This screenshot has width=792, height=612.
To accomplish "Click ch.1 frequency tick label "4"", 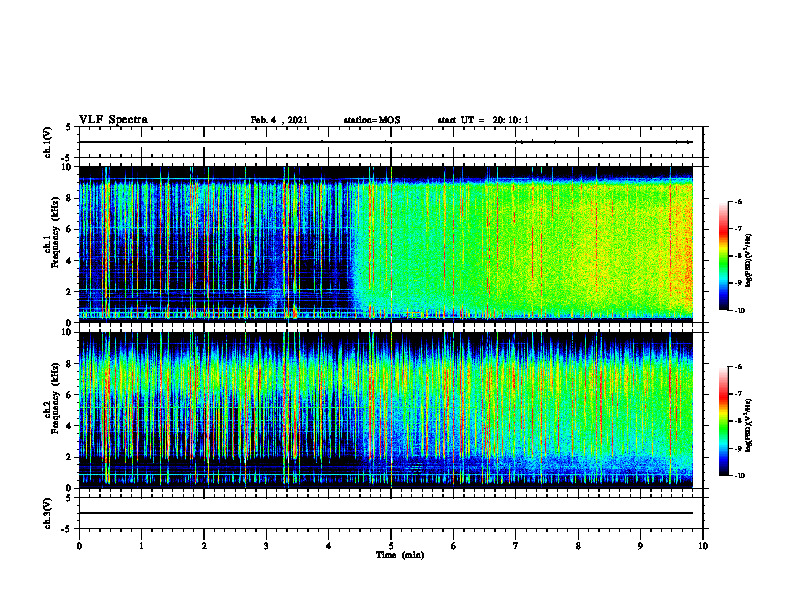I will coord(70,261).
